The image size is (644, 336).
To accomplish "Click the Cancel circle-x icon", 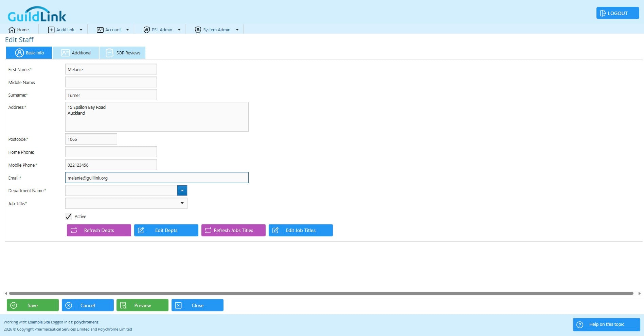I will click(69, 305).
